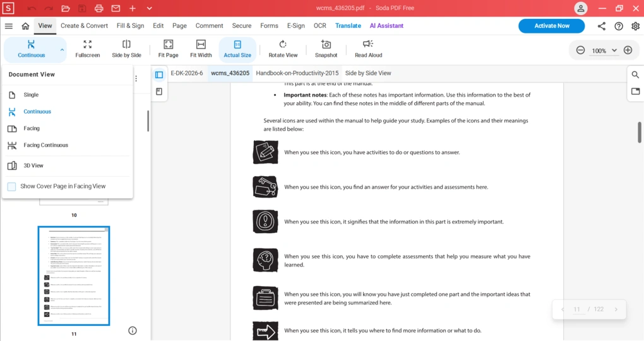Switch to the Side by Side View tab
This screenshot has height=341, width=644.
368,73
